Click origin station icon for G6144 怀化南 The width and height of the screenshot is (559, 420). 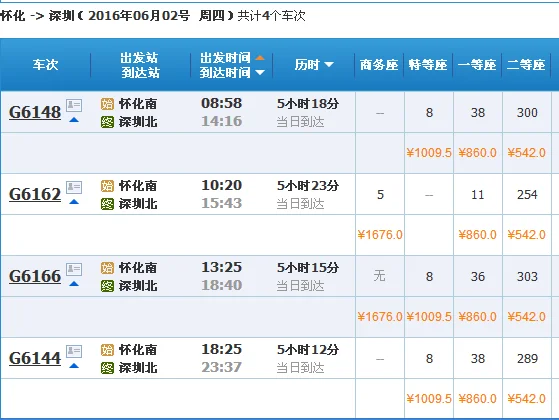point(107,350)
